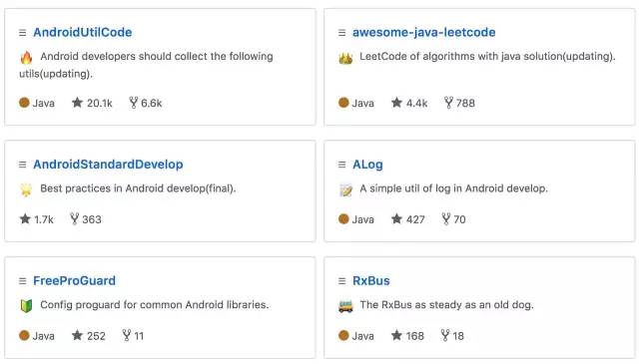Viewport: 639px width, 364px height.
Task: Open the RxBus repository link
Action: point(370,280)
